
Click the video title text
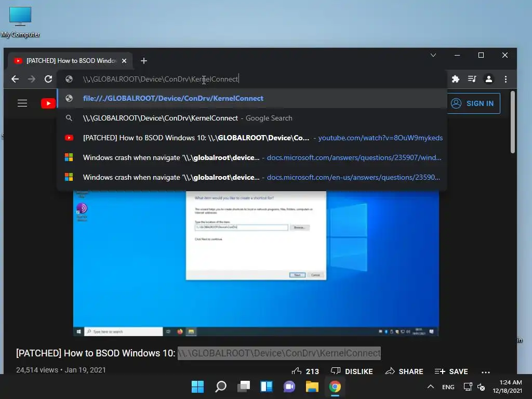point(198,353)
